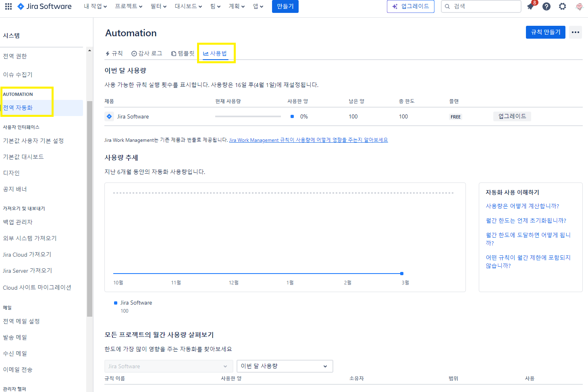The image size is (588, 392).
Task: Click the Jira Software logo
Action: tap(44, 6)
